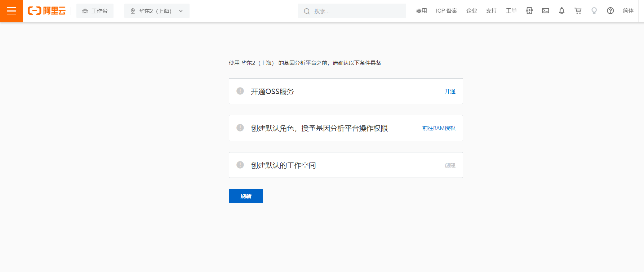Open the help question mark icon

pyautogui.click(x=610, y=11)
